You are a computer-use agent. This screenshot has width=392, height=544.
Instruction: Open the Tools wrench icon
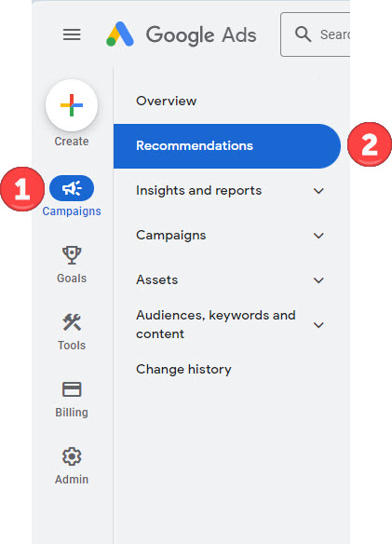72,322
